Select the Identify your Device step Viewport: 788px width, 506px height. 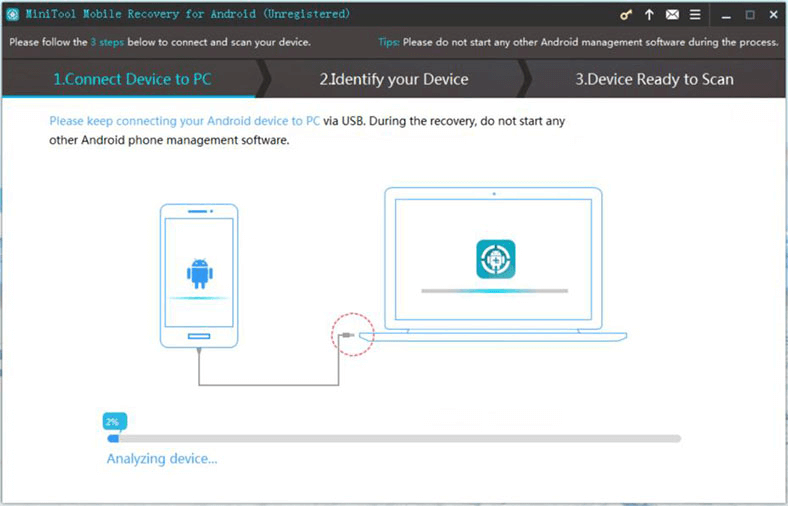[394, 79]
